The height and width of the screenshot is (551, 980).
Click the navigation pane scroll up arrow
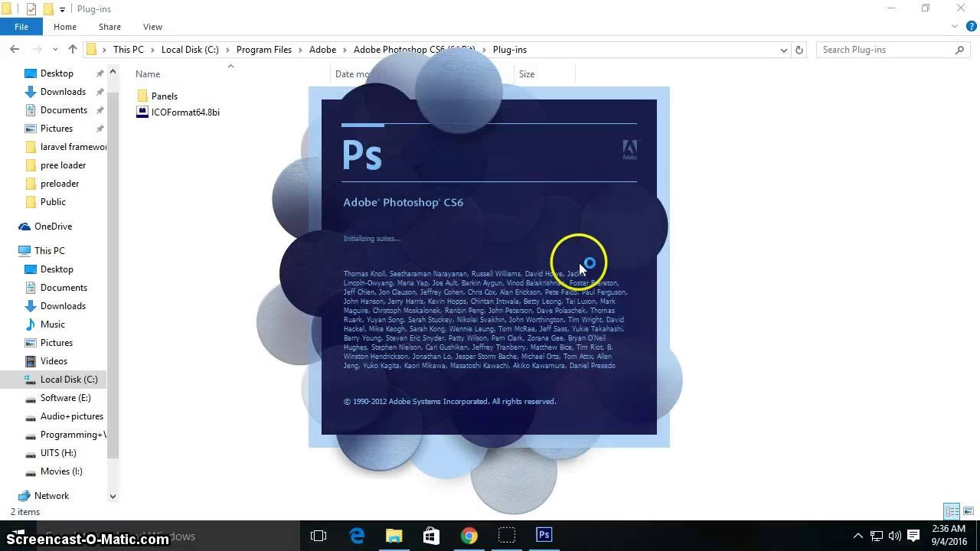coord(113,72)
